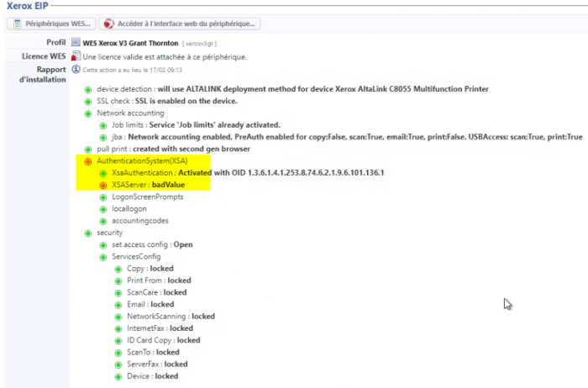Select the LogonScreenPrompts entry
Image resolution: width=588 pixels, height=388 pixels.
click(147, 197)
